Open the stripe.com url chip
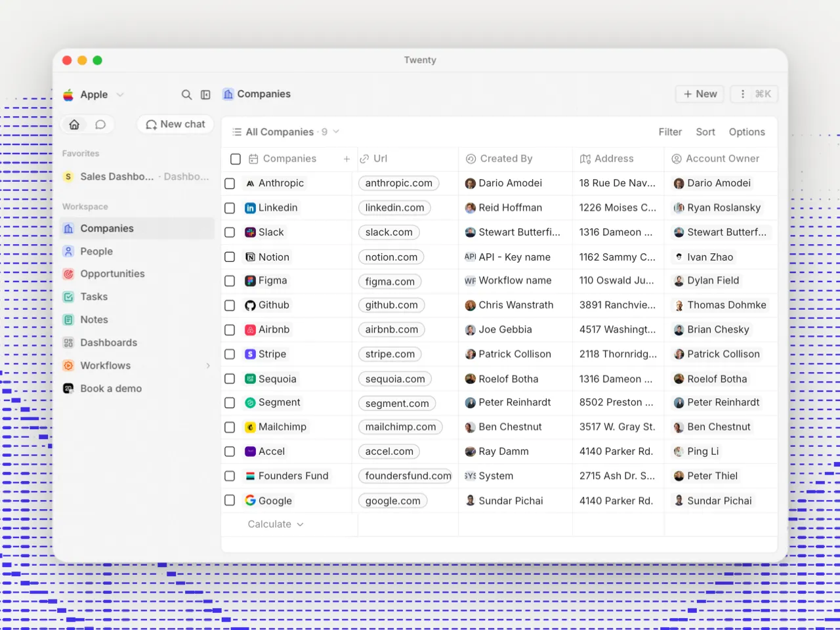 [390, 354]
